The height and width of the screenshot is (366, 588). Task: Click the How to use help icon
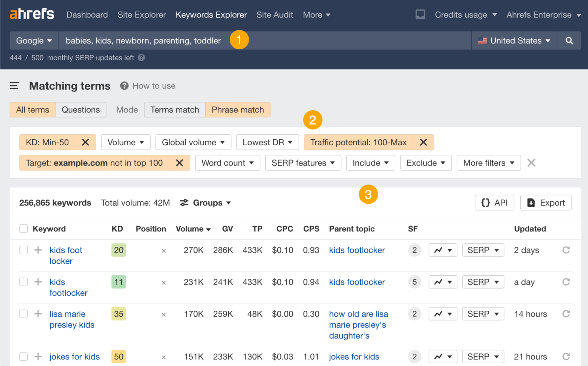124,86
